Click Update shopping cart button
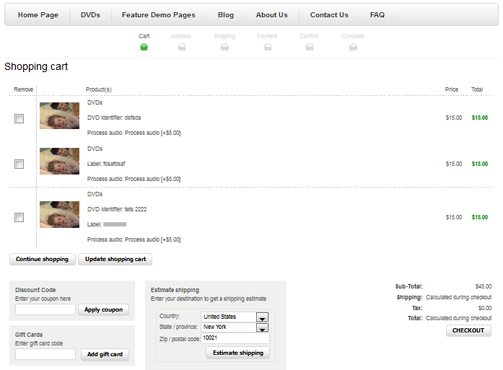Screen dimensions: 503x370 pos(115,259)
